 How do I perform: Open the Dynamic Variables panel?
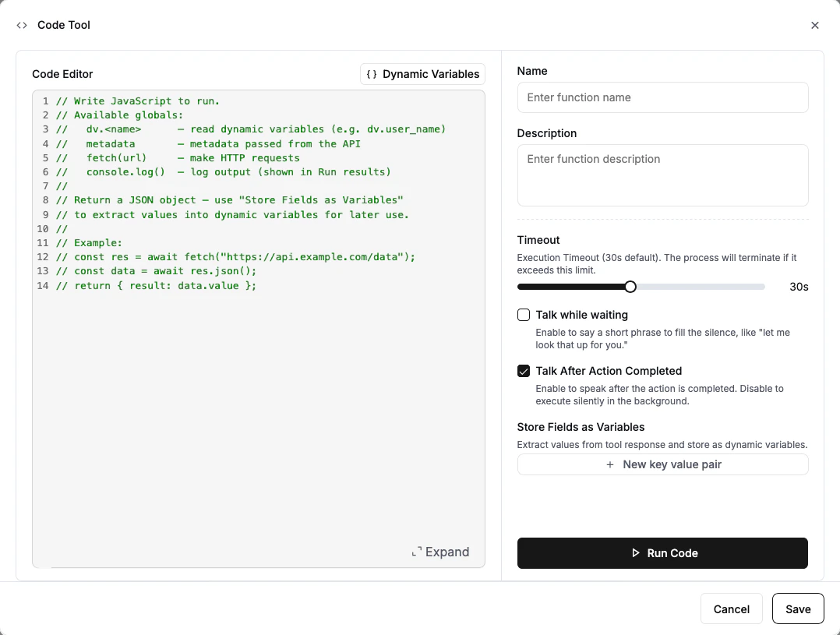pos(422,74)
